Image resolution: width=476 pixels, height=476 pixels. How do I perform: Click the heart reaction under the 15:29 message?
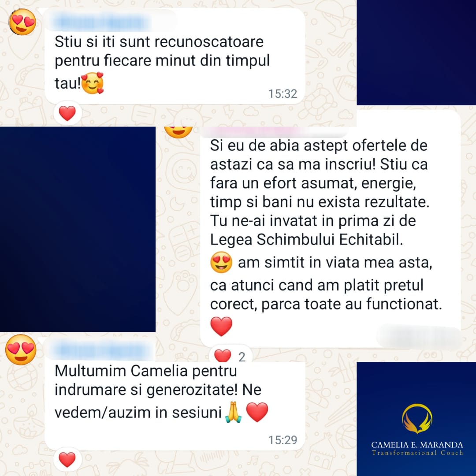(x=67, y=459)
